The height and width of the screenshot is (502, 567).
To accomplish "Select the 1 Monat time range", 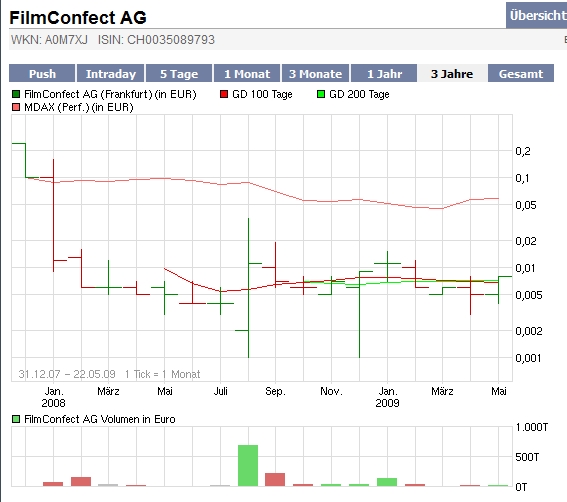I will [247, 73].
